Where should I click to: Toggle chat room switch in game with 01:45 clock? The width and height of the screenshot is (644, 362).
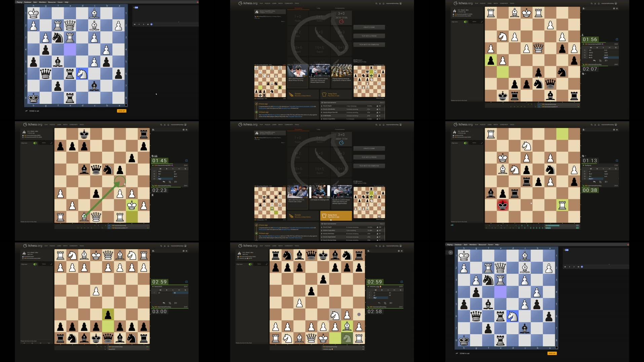pos(35,143)
